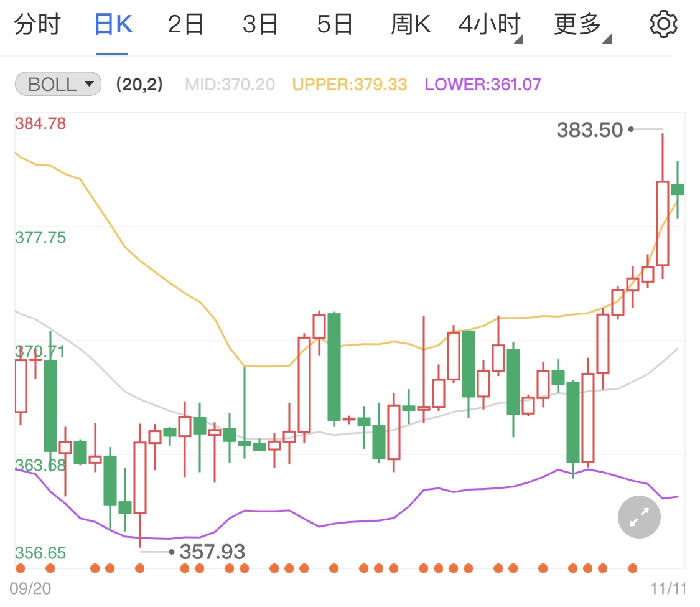Image resolution: width=700 pixels, height=607 pixels.
Task: Click the LOWER:361.07 value
Action: click(483, 85)
